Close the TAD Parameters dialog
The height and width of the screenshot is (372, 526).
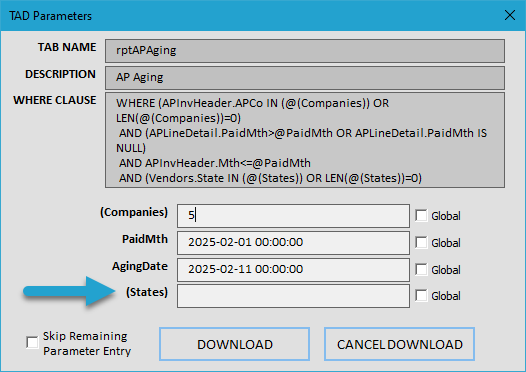point(510,15)
